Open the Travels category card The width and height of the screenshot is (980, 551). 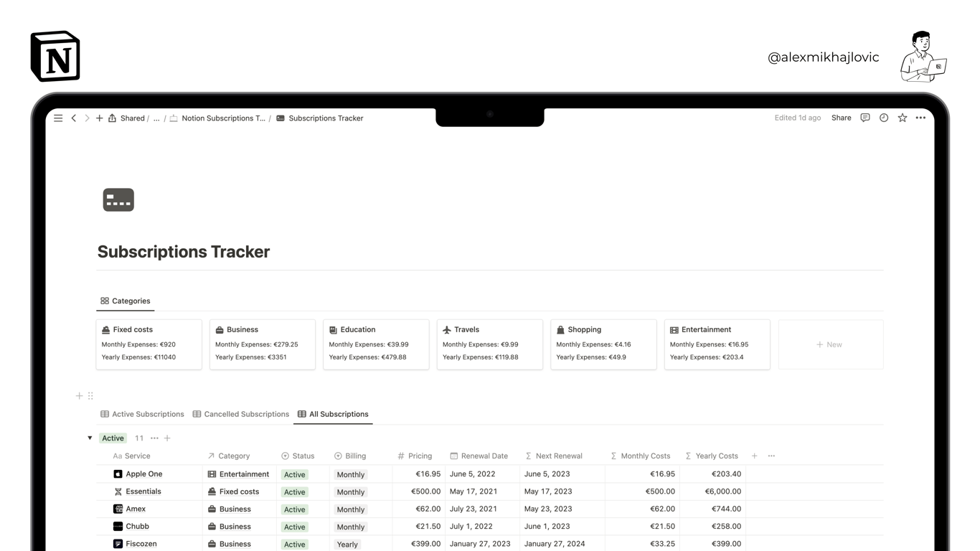point(489,344)
